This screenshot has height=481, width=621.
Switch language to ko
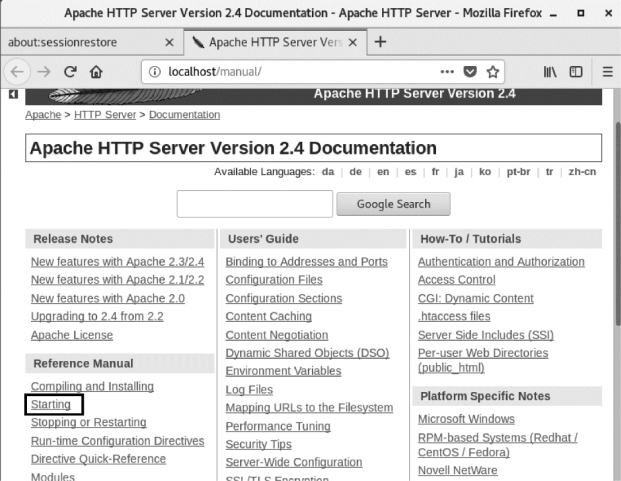pos(485,172)
